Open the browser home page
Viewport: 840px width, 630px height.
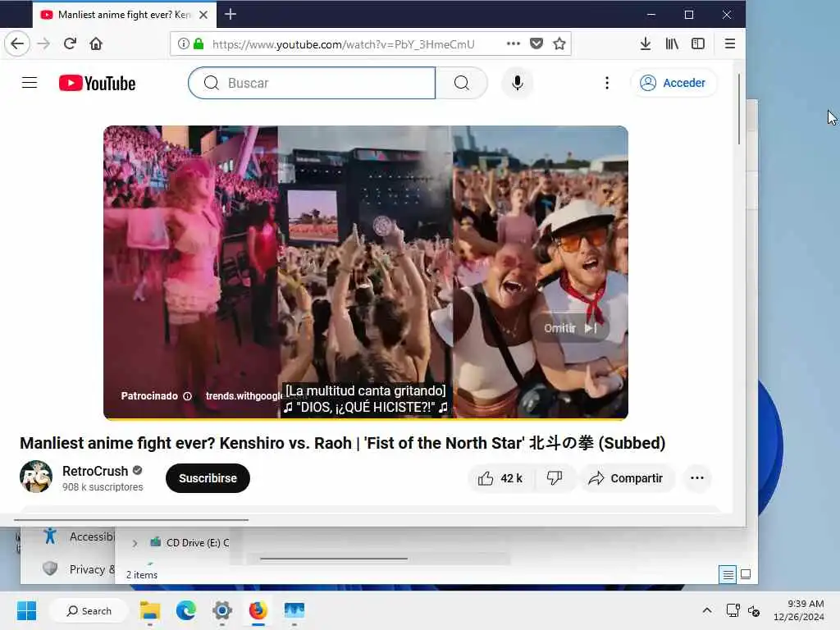96,43
